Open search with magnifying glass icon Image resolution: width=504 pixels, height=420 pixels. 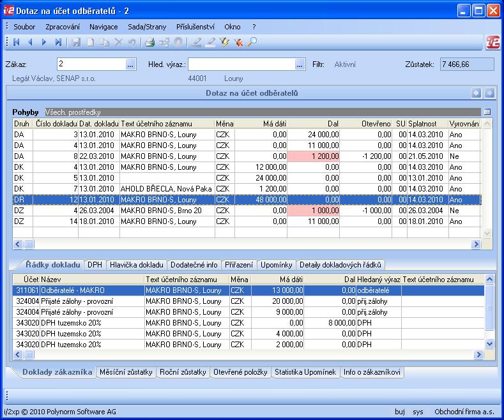pos(252,42)
